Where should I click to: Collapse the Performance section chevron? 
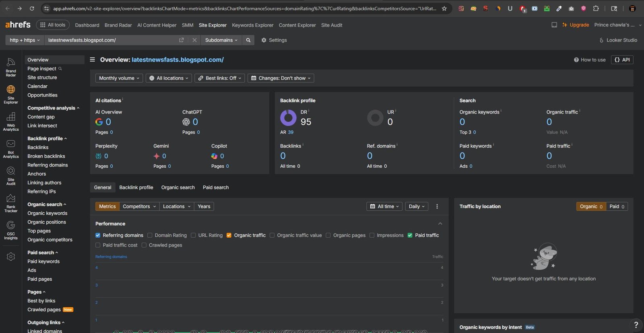440,224
